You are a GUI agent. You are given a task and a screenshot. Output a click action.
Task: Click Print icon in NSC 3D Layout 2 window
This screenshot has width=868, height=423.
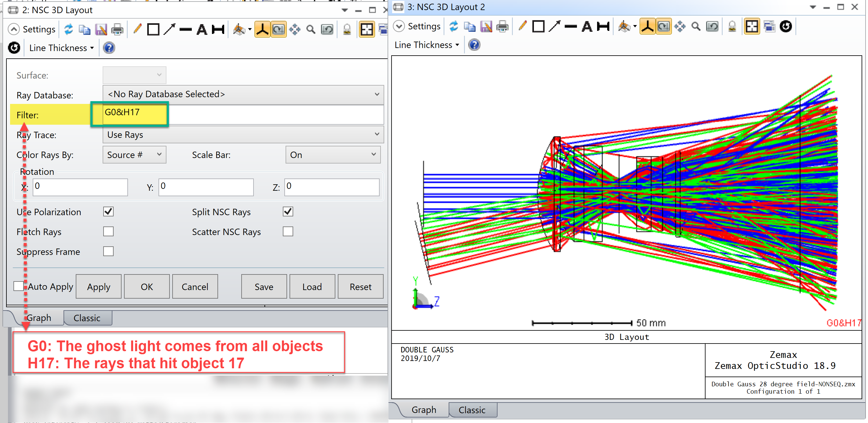coord(502,26)
